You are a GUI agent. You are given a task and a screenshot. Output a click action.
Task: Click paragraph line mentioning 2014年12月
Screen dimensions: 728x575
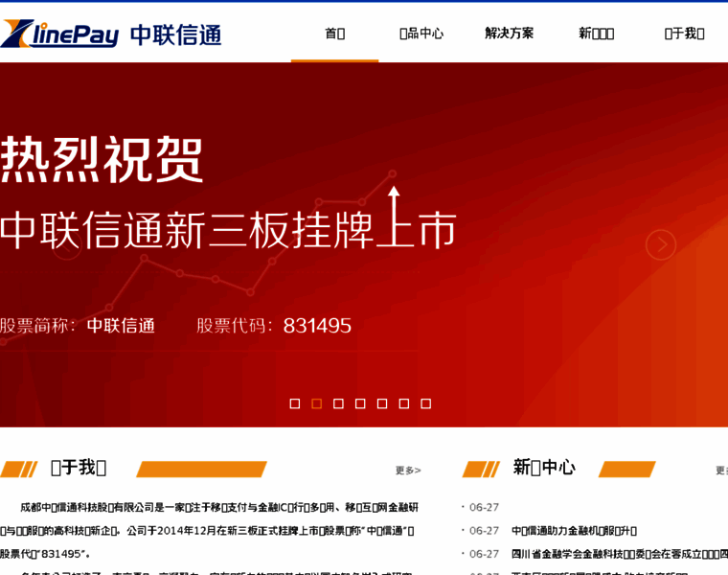click(207, 530)
